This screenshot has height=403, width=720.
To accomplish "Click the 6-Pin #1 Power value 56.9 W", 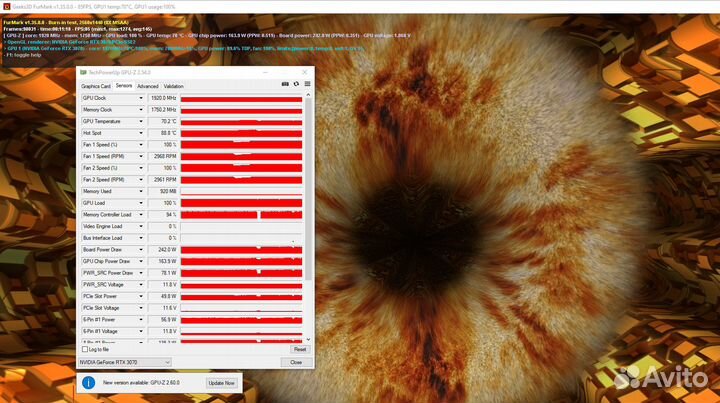I will (163, 320).
